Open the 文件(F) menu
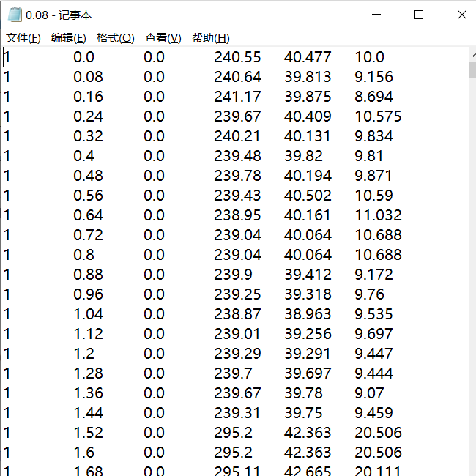 pos(23,38)
